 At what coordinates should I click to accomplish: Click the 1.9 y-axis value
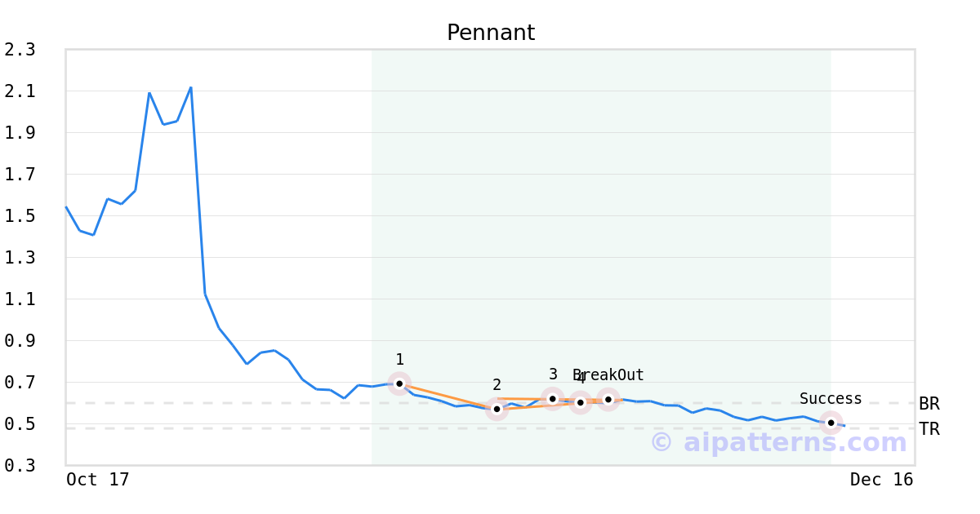click(20, 133)
